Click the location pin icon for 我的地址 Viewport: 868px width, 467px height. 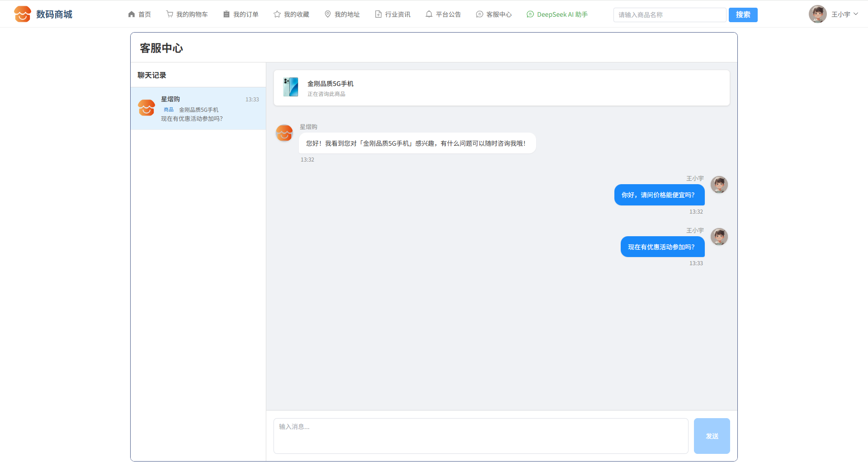point(328,14)
